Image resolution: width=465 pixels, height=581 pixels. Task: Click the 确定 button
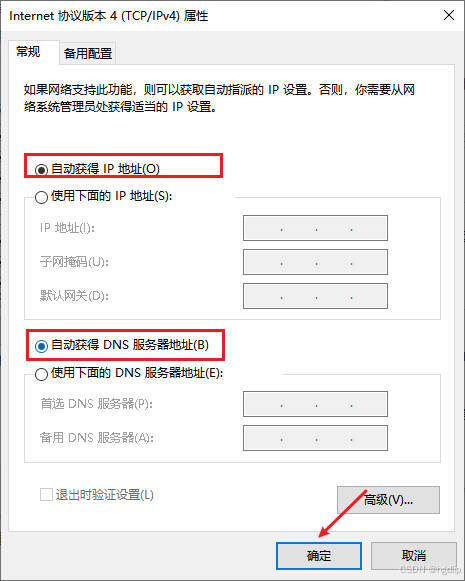[319, 556]
